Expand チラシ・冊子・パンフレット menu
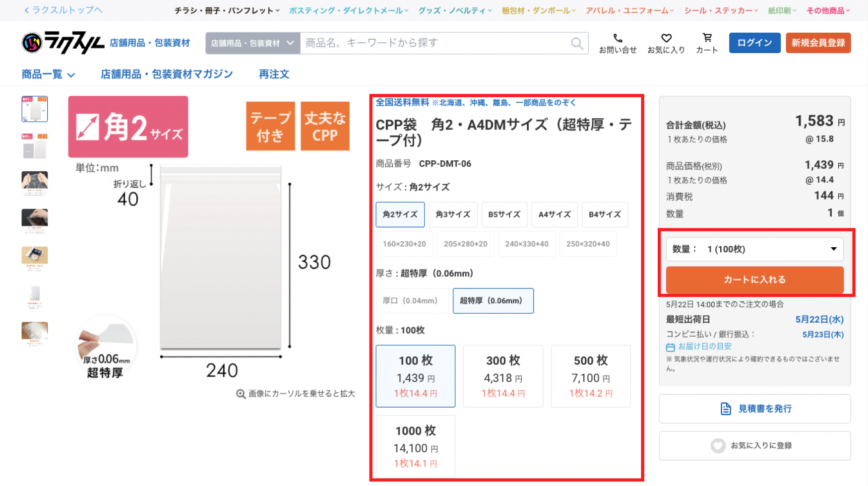868x486 pixels. tap(227, 10)
